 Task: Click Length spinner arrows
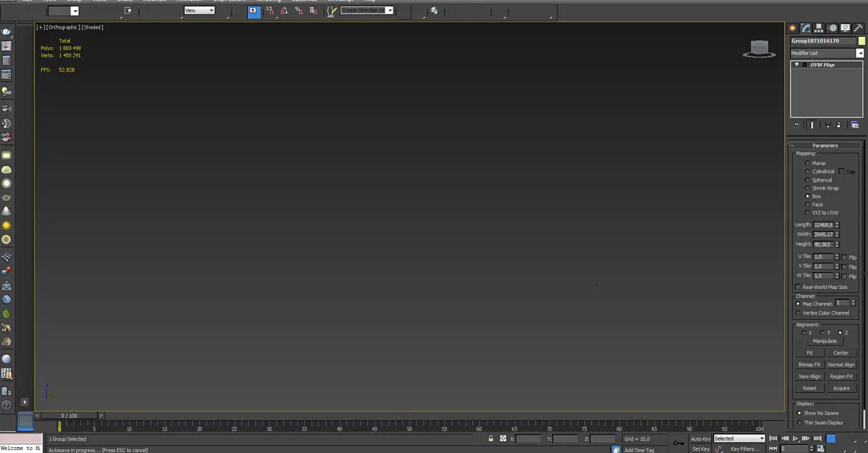[x=837, y=225]
